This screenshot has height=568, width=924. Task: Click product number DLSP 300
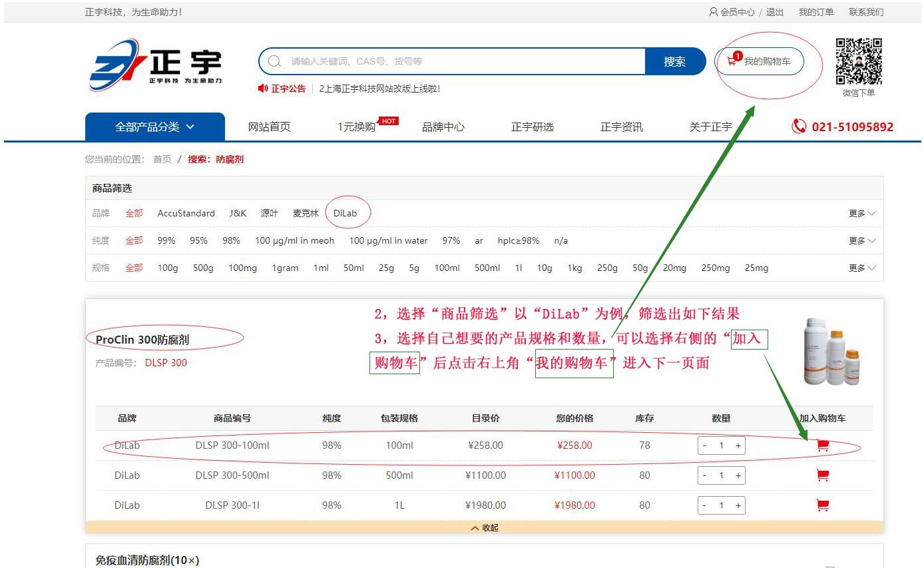(166, 363)
